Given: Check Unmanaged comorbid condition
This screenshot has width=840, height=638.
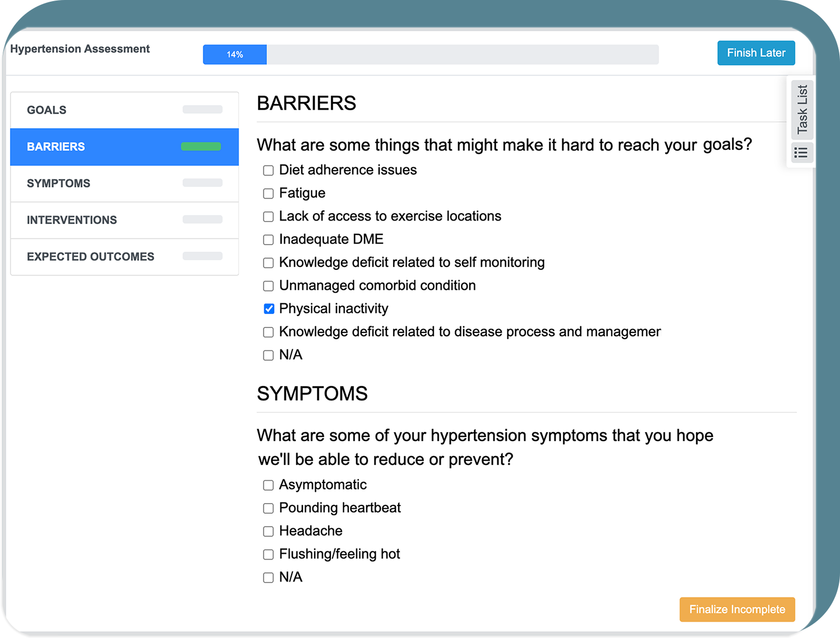Looking at the screenshot, I should point(268,286).
